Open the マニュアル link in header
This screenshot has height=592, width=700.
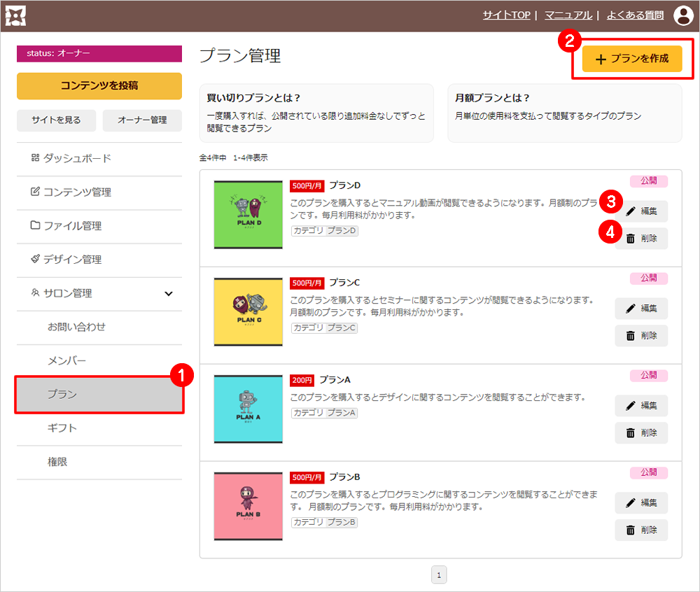click(x=568, y=15)
